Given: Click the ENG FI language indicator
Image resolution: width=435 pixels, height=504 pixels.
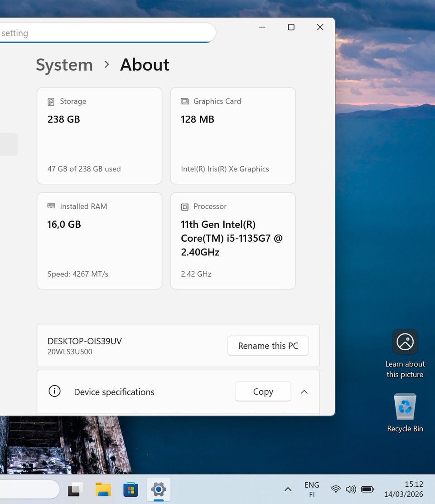Looking at the screenshot, I should [312, 489].
